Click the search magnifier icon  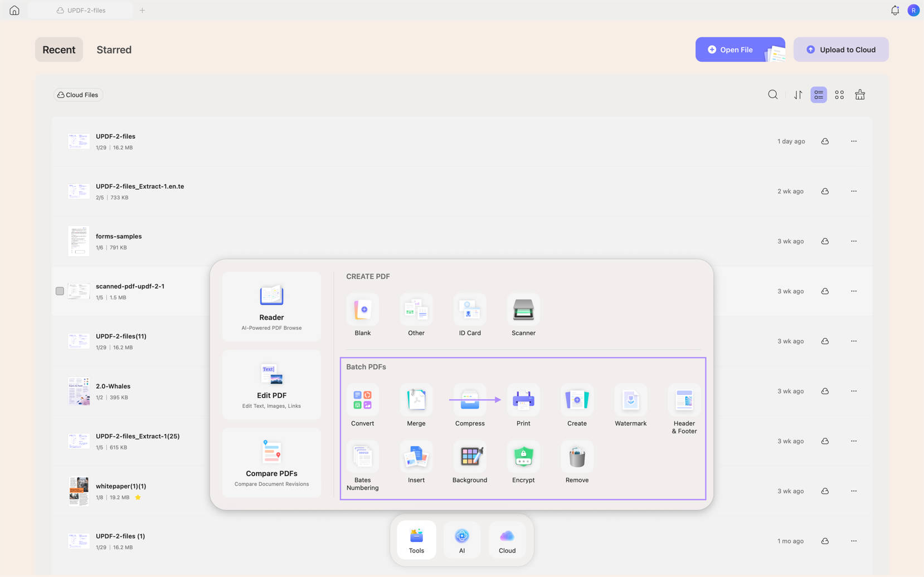(772, 95)
